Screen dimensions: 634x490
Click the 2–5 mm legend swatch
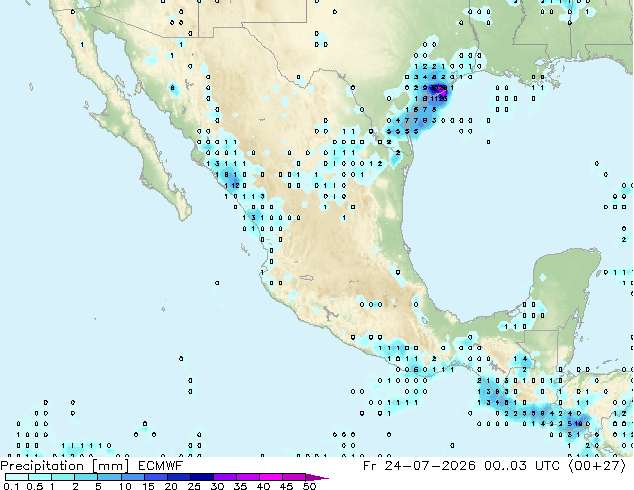(x=86, y=477)
